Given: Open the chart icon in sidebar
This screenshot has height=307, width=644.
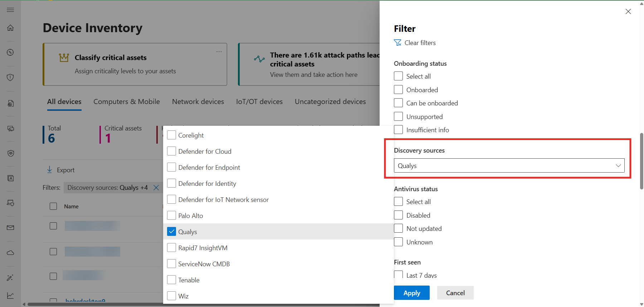Looking at the screenshot, I should (x=10, y=296).
